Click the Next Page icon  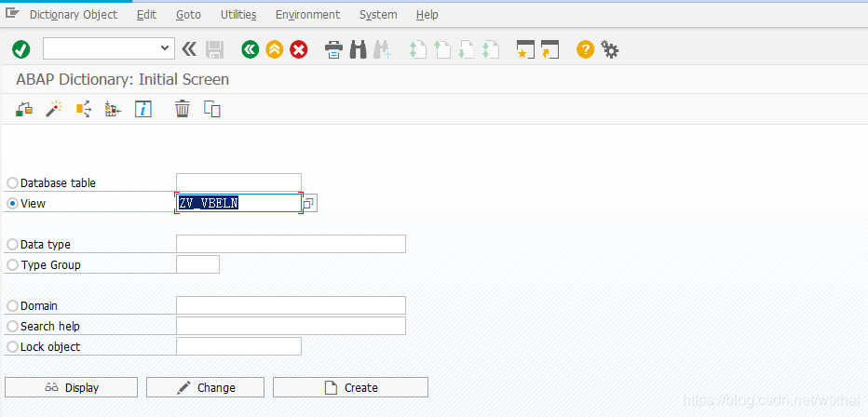click(466, 49)
